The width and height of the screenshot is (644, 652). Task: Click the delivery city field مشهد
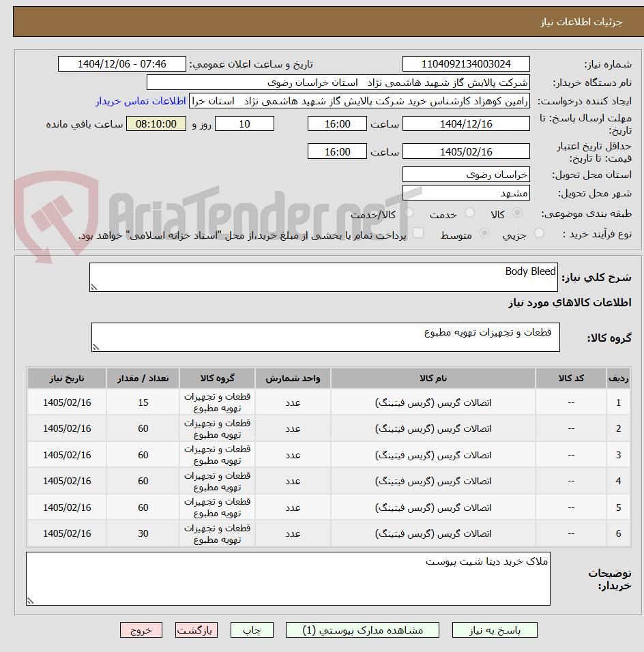[466, 193]
